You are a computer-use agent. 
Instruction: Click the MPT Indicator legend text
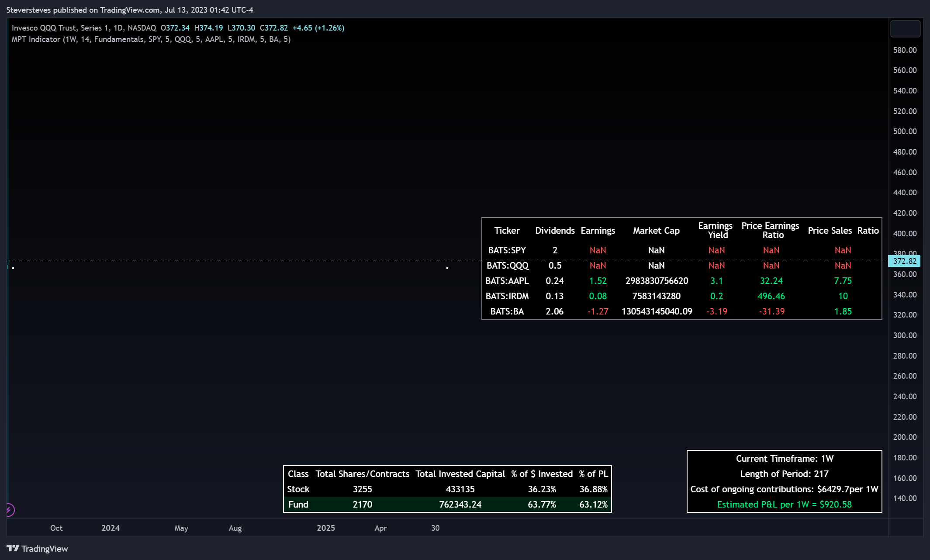pyautogui.click(x=151, y=39)
